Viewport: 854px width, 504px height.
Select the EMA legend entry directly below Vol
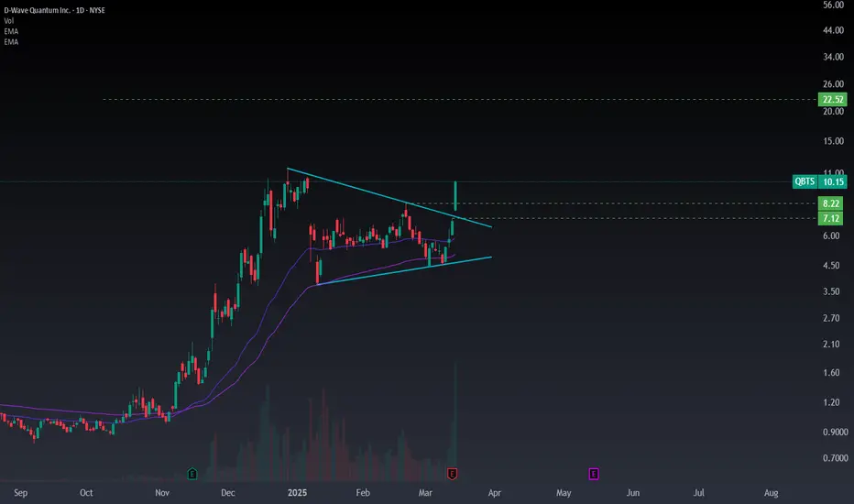(x=11, y=31)
